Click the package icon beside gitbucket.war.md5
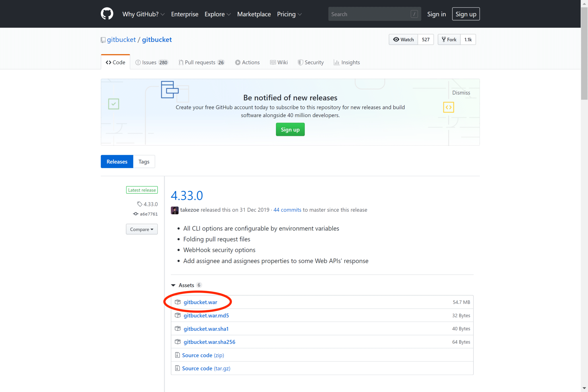Image resolution: width=588 pixels, height=392 pixels. click(177, 315)
